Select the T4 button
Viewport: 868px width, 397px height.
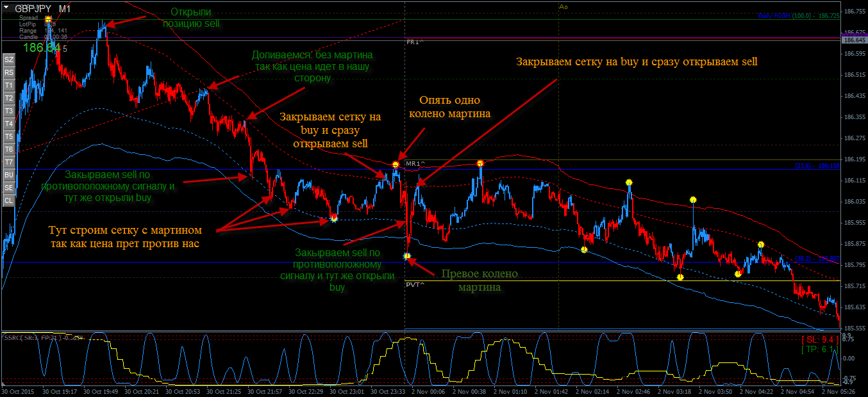pos(9,124)
